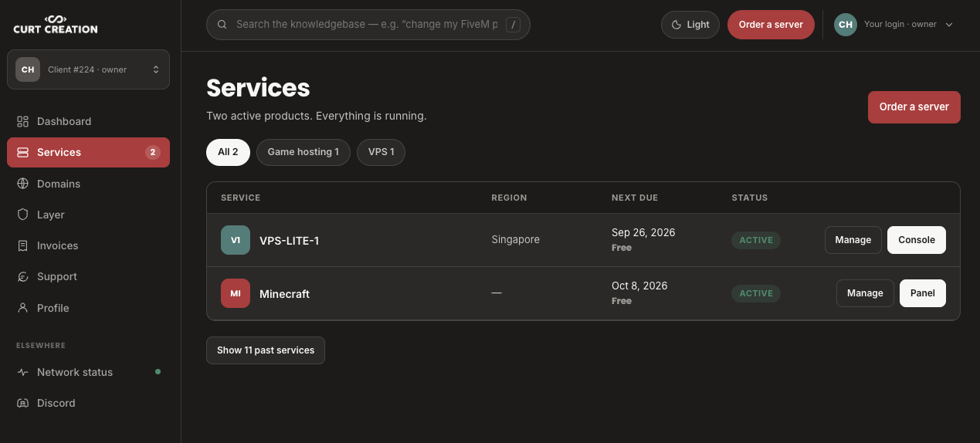
Task: Click the Oct 8, 2026 due date
Action: (639, 286)
